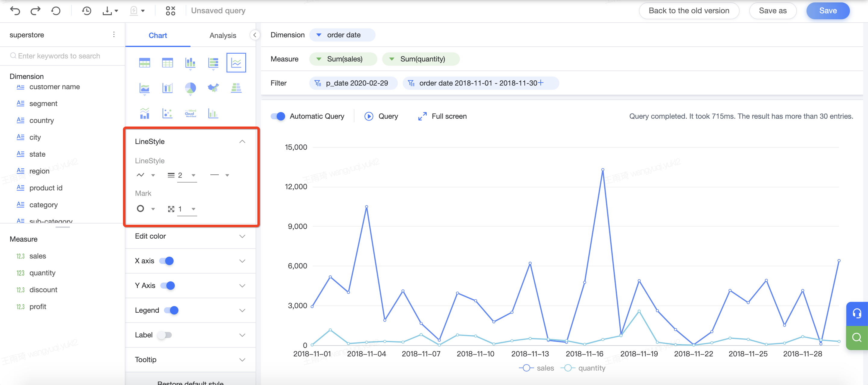Click the p_date 2020-02-29 filter pill

pyautogui.click(x=353, y=83)
